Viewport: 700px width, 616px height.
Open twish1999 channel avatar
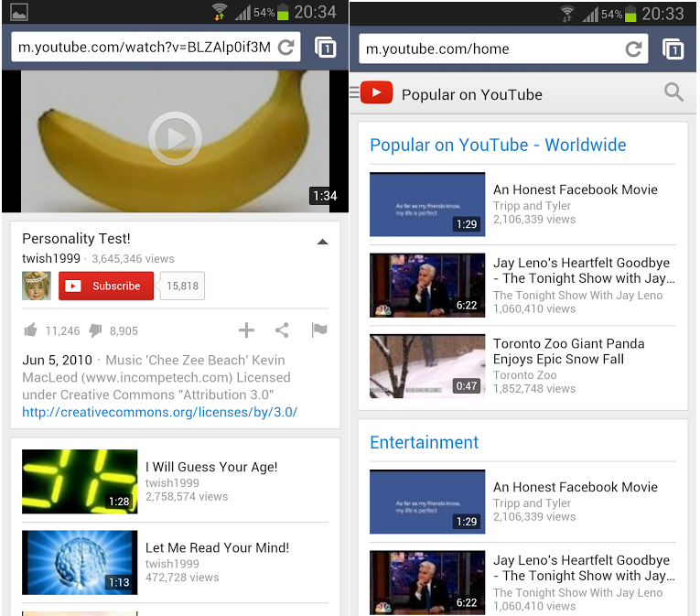click(x=37, y=286)
